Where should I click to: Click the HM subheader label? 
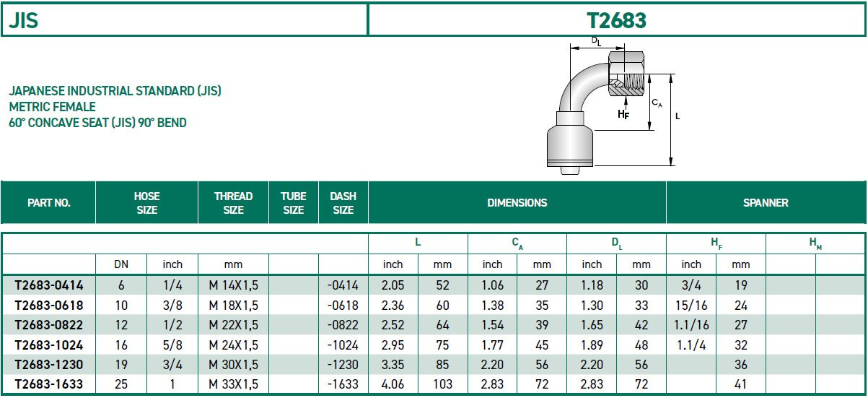(815, 245)
